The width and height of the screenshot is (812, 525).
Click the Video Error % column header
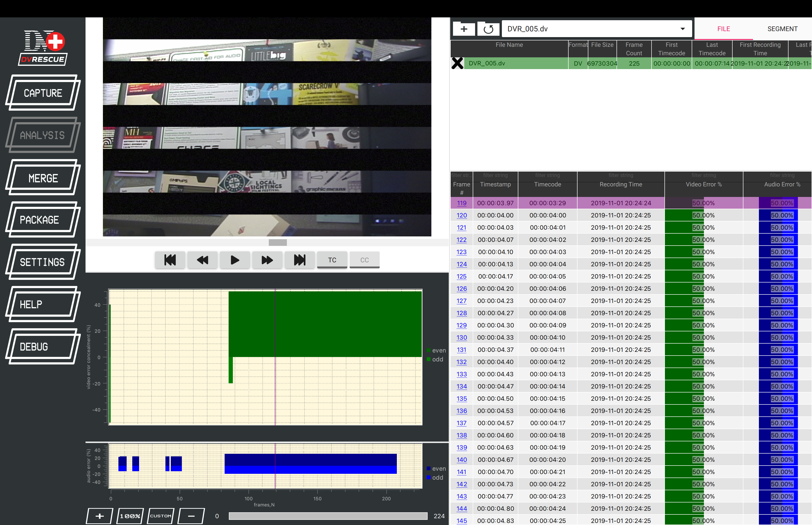[704, 184]
